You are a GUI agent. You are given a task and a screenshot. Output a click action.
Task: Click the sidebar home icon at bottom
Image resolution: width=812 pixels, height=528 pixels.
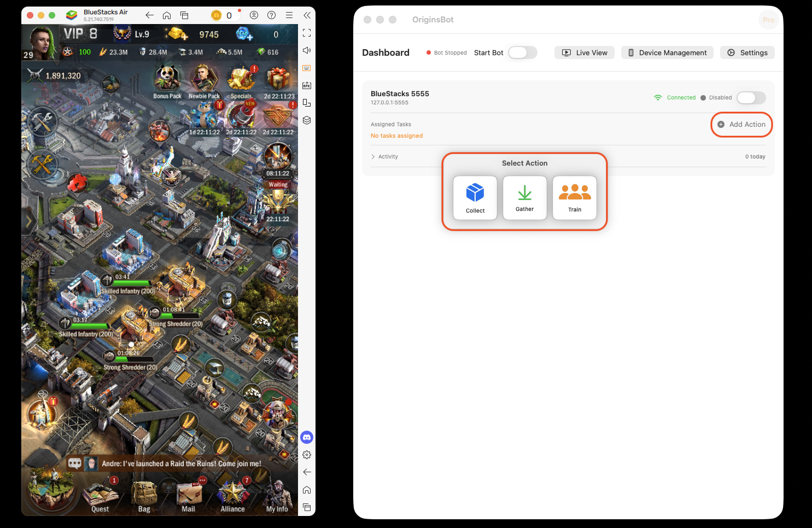[307, 490]
